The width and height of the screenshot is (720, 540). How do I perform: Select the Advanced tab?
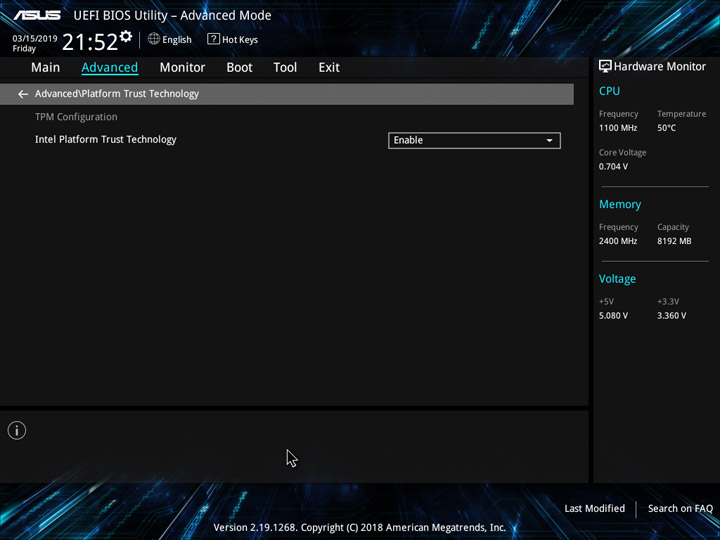[x=110, y=68]
